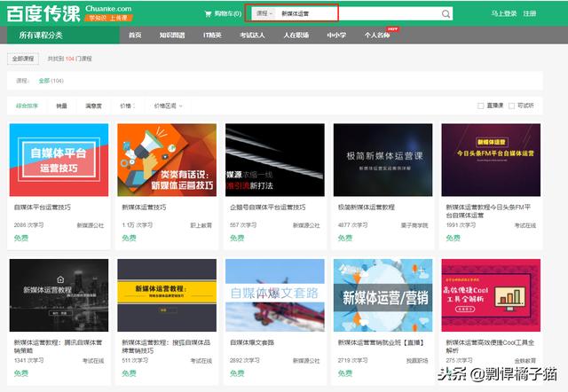The height and width of the screenshot is (392, 568).
Task: Click 2086 次学习 count text
Action: (28, 225)
